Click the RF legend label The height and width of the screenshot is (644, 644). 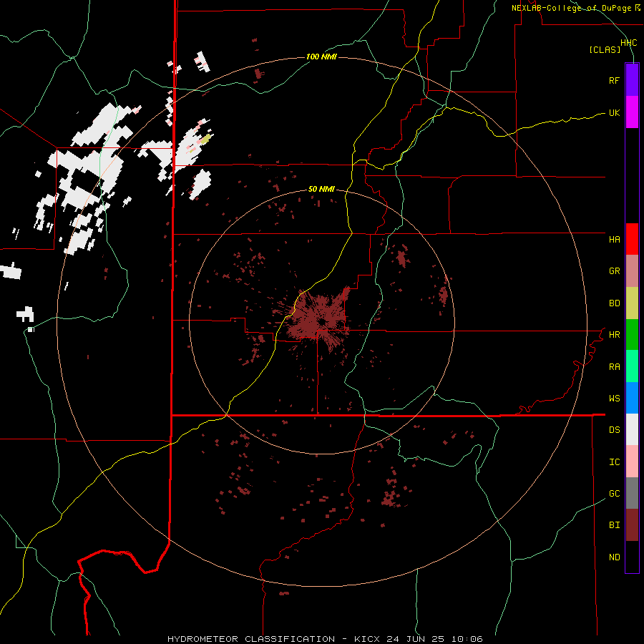point(614,80)
